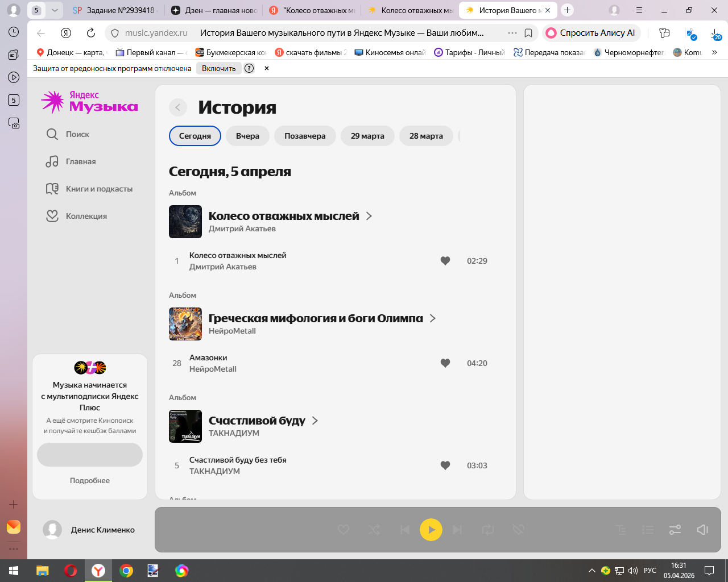Viewport: 728px width, 582px height.
Task: Open Счастливой буду album cover thumbnail
Action: pyautogui.click(x=185, y=426)
